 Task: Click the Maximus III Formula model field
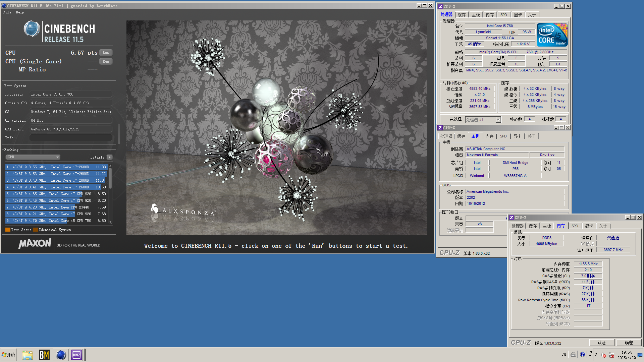497,155
